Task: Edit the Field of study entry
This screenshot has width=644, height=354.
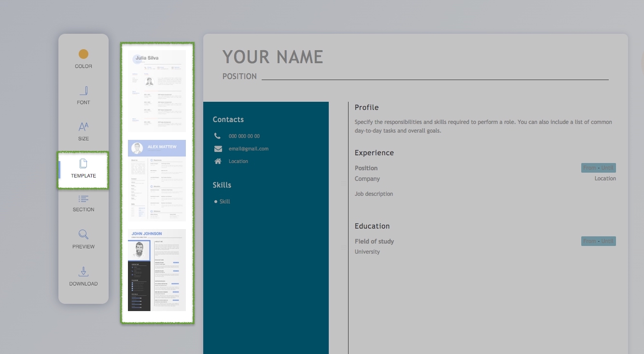Action: coord(375,241)
